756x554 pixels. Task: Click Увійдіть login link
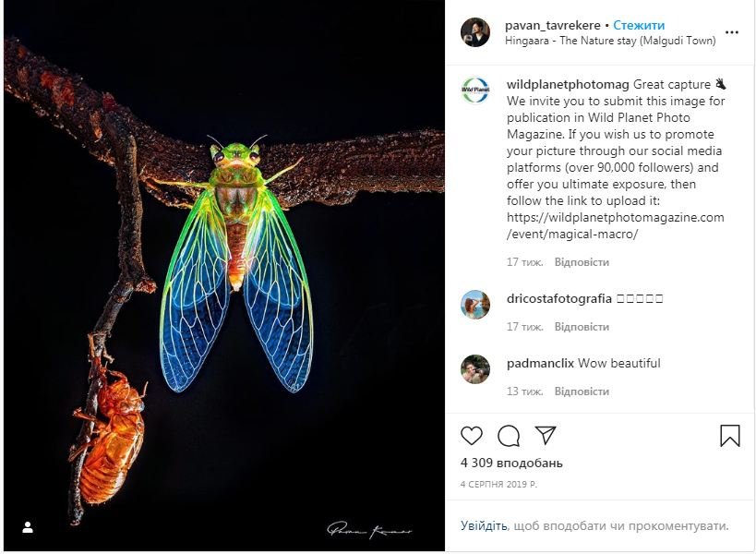click(484, 526)
